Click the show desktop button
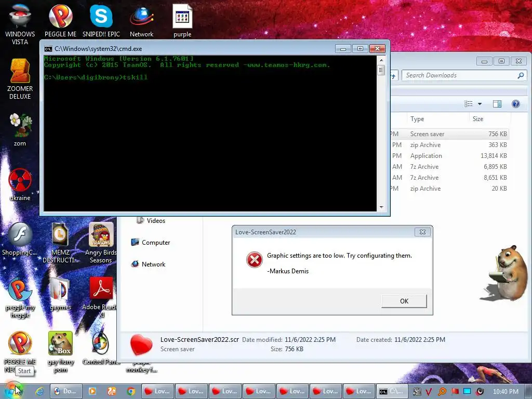 [x=528, y=391]
